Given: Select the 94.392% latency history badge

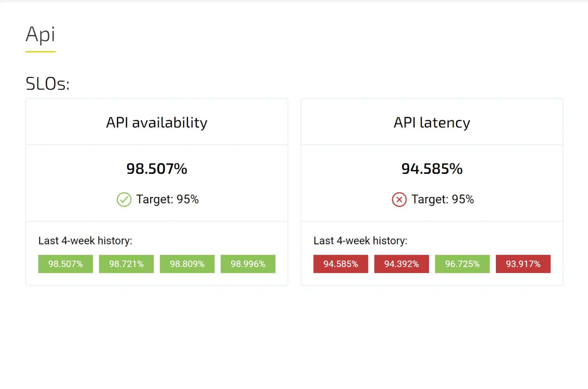Looking at the screenshot, I should tap(402, 264).
